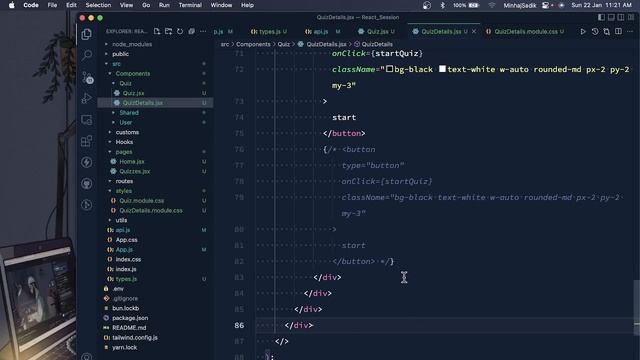The height and width of the screenshot is (360, 640).
Task: Click the New File icon in Explorer
Action: [157, 31]
